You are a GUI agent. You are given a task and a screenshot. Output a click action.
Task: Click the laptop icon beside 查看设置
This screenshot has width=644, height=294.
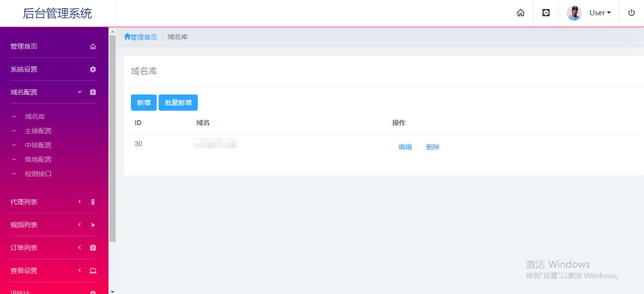[x=93, y=271]
